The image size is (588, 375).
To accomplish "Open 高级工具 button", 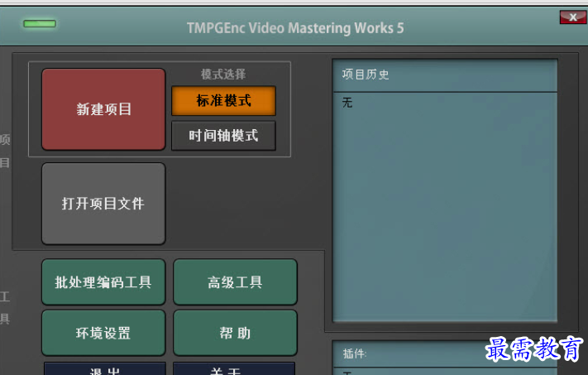I will 235,282.
